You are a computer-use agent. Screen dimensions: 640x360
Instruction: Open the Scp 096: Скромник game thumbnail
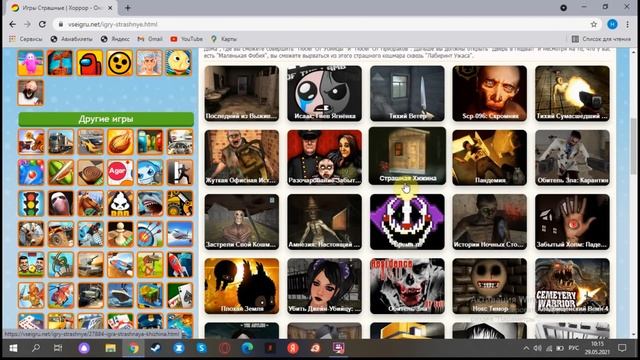click(489, 93)
